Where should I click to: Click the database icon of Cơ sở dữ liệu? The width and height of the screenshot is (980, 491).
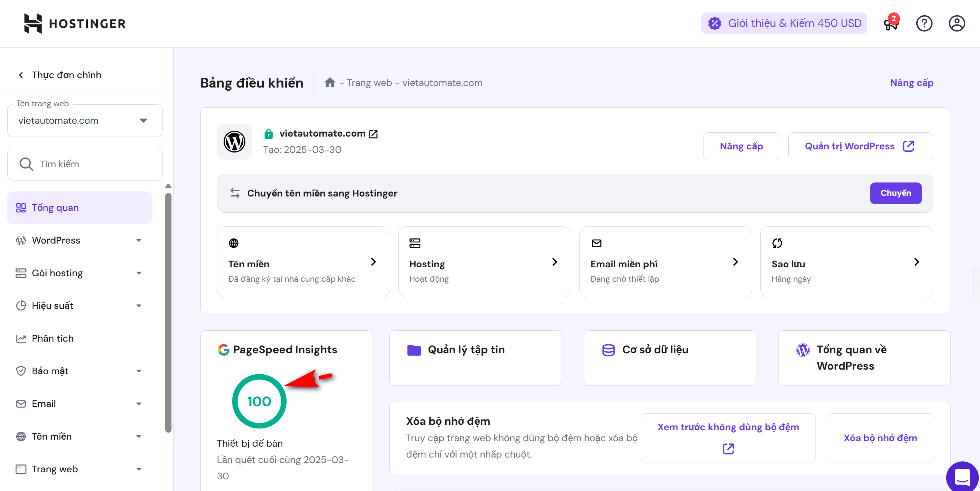point(609,350)
